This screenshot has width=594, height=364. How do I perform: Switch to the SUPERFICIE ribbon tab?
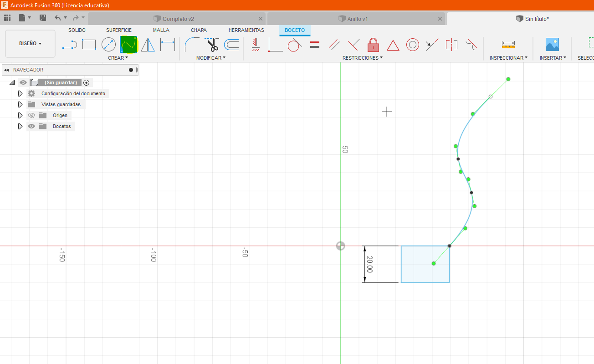[119, 30]
